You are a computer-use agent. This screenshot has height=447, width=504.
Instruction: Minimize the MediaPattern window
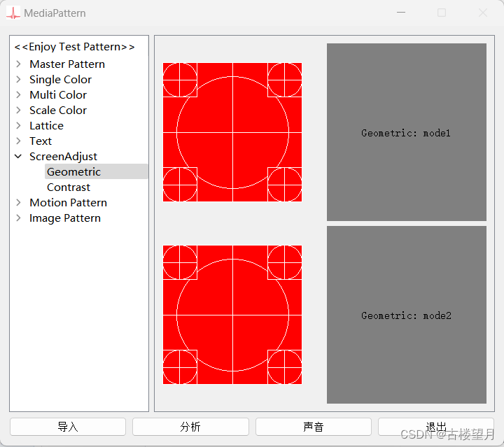tap(401, 13)
